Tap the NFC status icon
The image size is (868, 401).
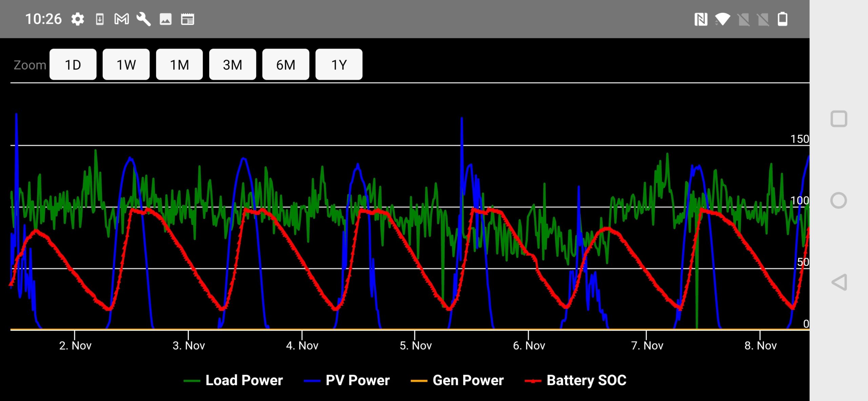tap(701, 19)
